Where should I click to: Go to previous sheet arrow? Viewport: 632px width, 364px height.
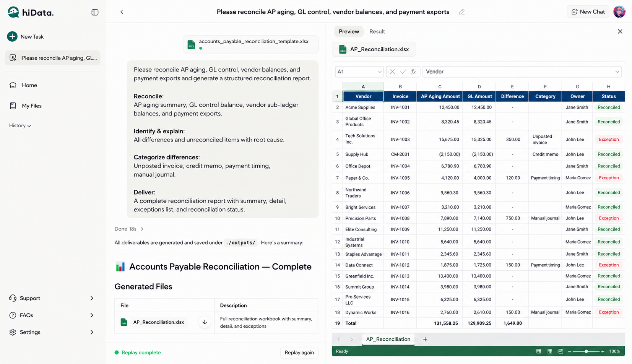point(339,340)
